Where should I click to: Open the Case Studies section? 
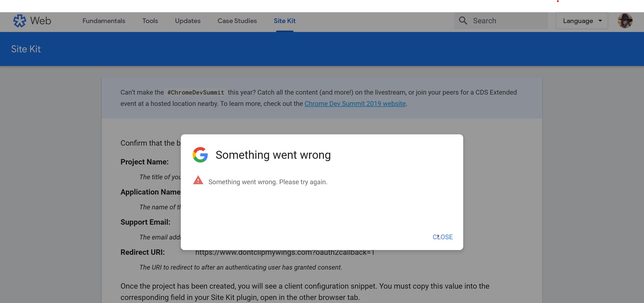pos(237,21)
